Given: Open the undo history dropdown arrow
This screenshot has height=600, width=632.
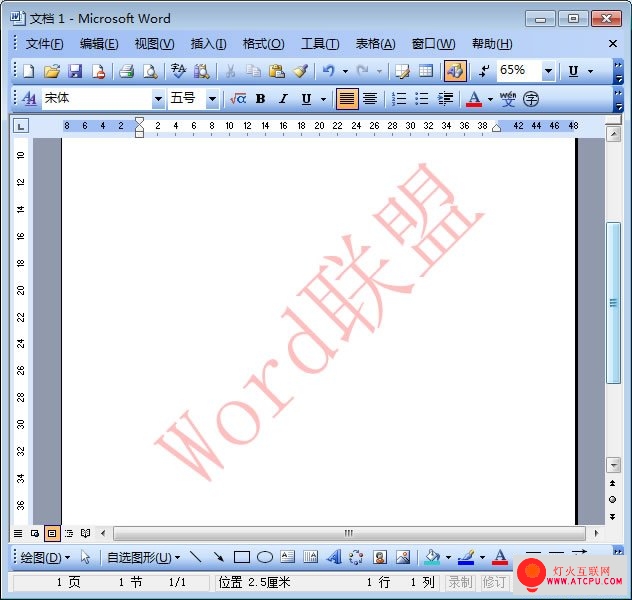Looking at the screenshot, I should coord(345,72).
